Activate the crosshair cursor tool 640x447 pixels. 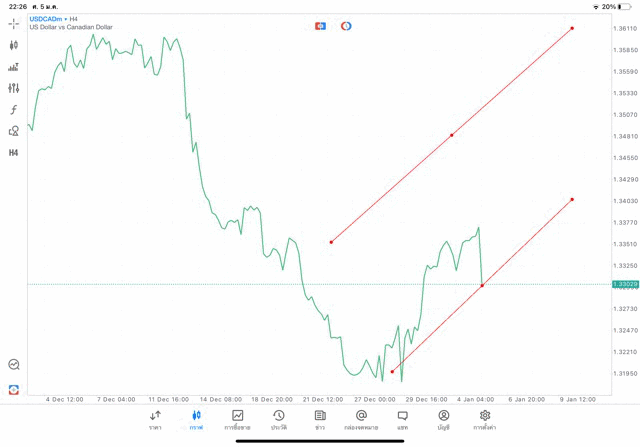tap(14, 23)
